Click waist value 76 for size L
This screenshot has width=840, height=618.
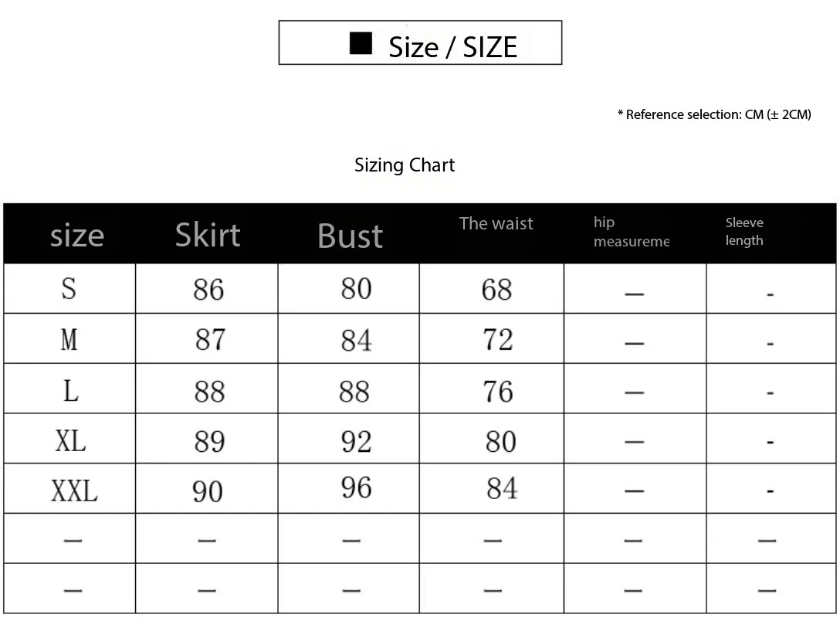coord(497,391)
